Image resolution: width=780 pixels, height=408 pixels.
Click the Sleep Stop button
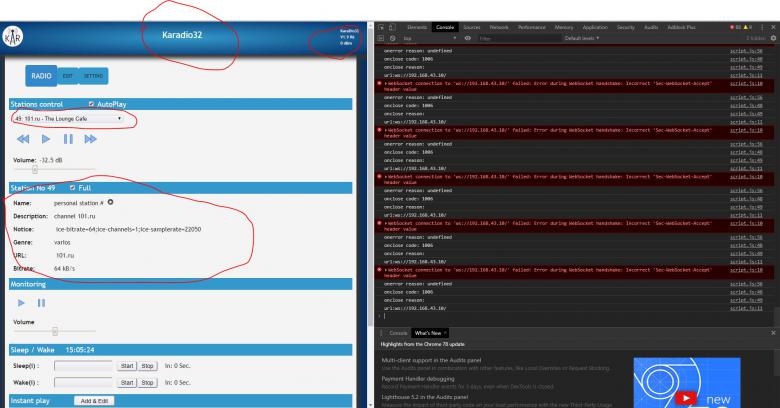coord(147,366)
